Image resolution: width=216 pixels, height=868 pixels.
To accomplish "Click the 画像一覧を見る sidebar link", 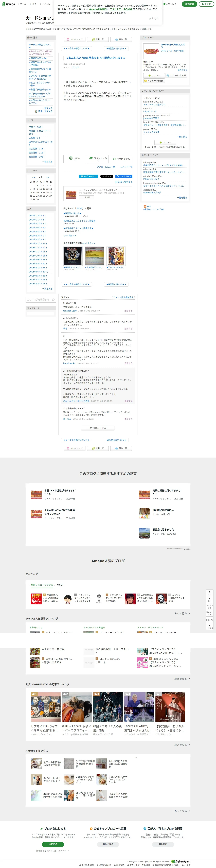I will coord(43,111).
